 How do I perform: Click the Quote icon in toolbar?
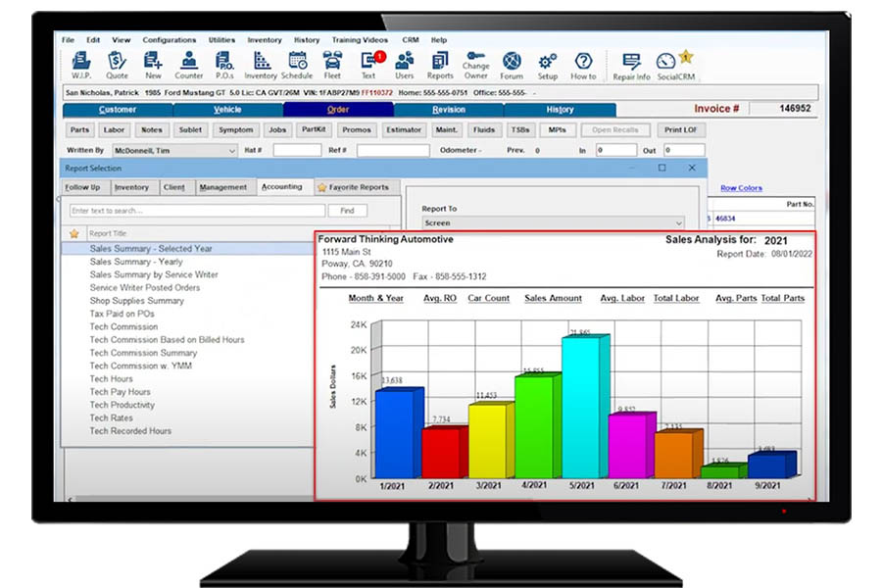click(117, 65)
